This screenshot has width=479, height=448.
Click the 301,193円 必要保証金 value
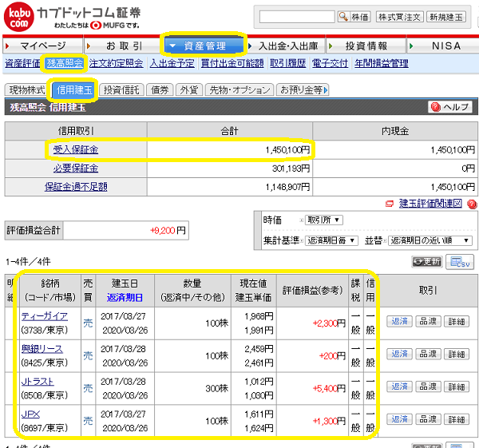pos(291,168)
